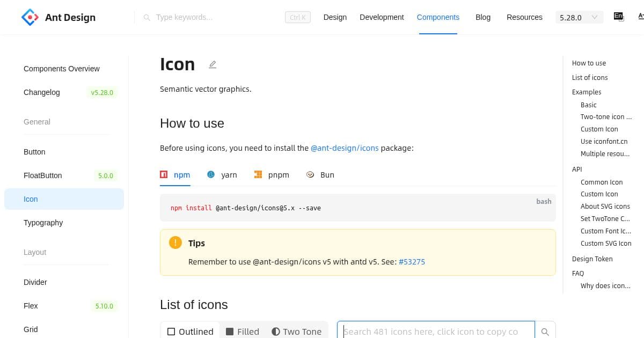Open the 5.28.0 version dropdown

tap(579, 17)
